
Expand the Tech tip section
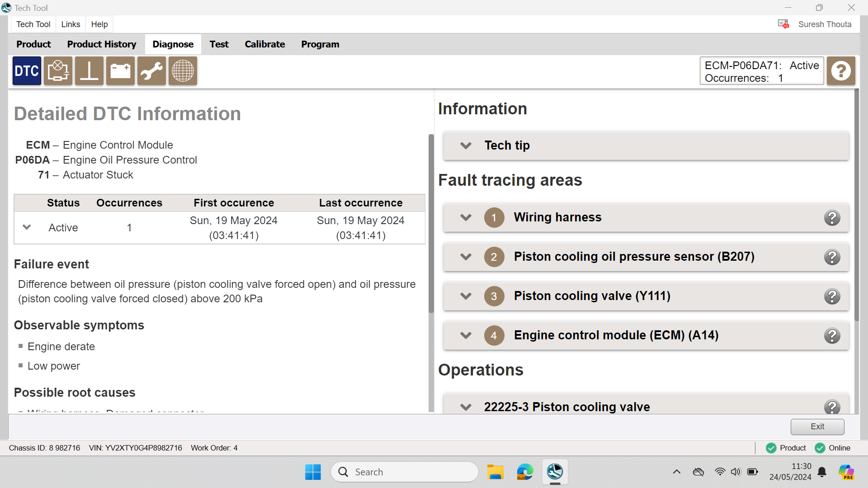point(466,145)
